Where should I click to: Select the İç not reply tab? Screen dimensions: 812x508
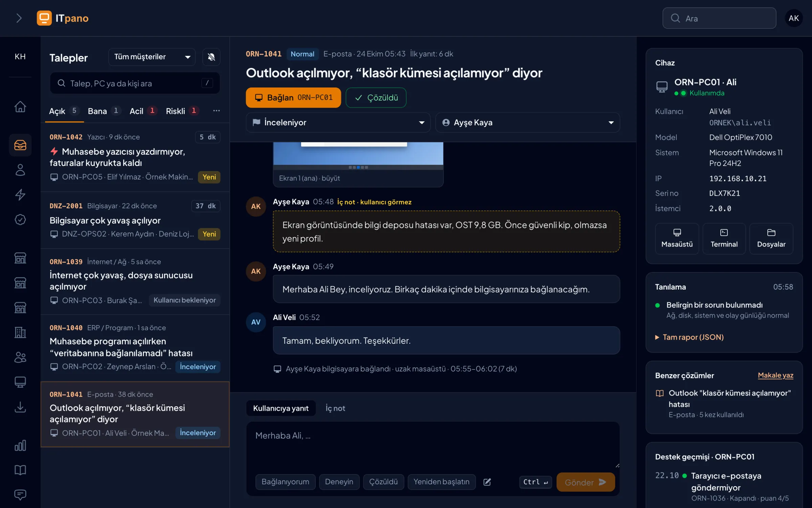pyautogui.click(x=335, y=408)
